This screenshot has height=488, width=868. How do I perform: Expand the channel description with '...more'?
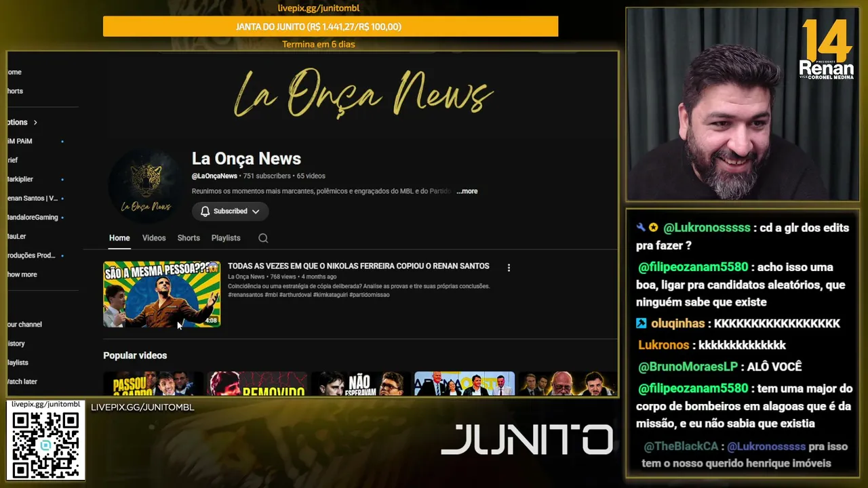pyautogui.click(x=467, y=191)
